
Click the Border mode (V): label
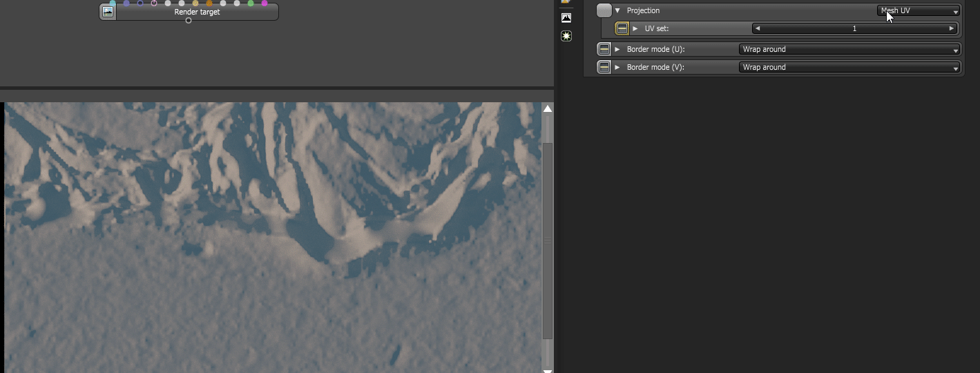tap(655, 67)
